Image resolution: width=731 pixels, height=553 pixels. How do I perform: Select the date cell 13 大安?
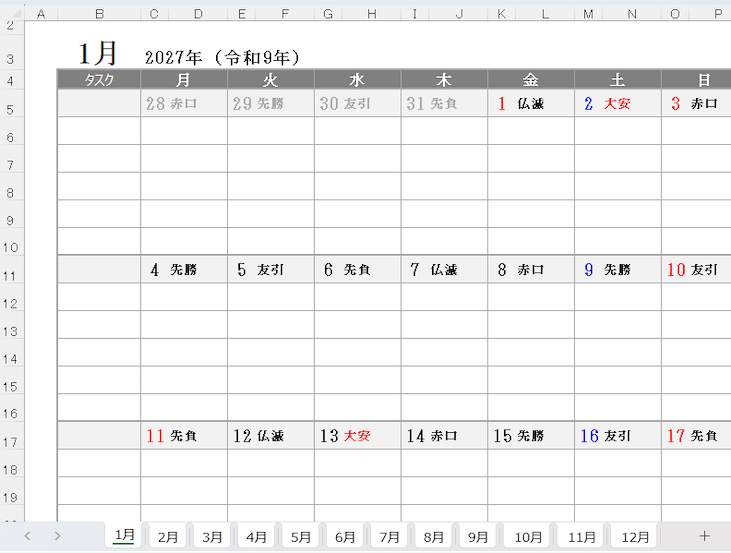[x=358, y=435]
